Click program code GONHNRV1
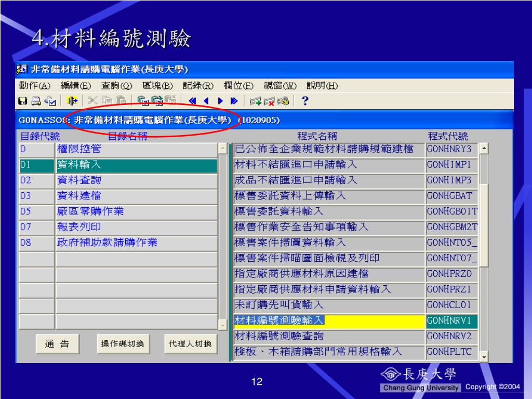 tap(452, 321)
